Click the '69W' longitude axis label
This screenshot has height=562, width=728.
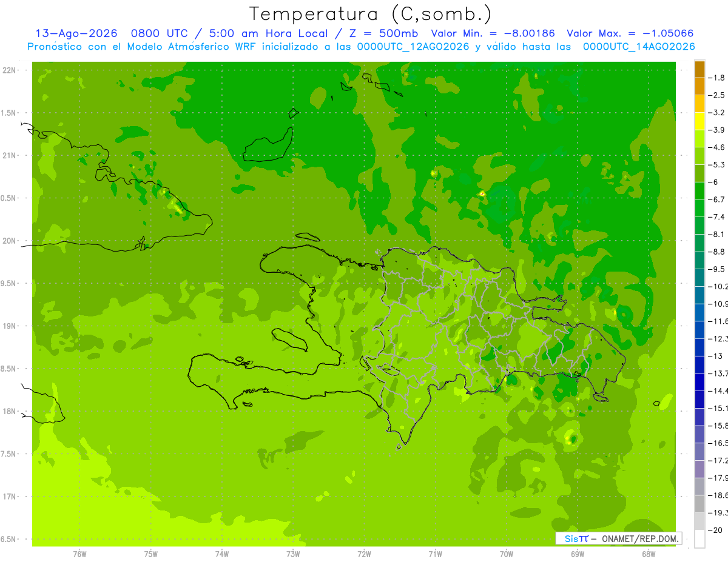tap(578, 554)
